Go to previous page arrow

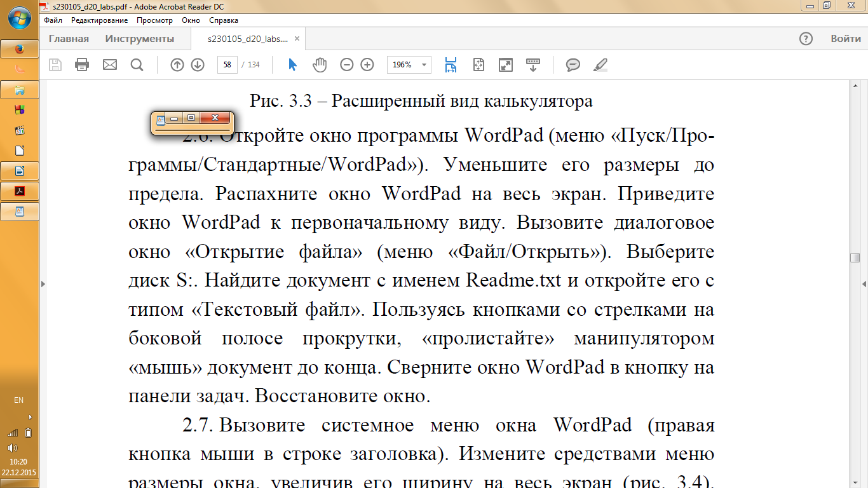(177, 65)
